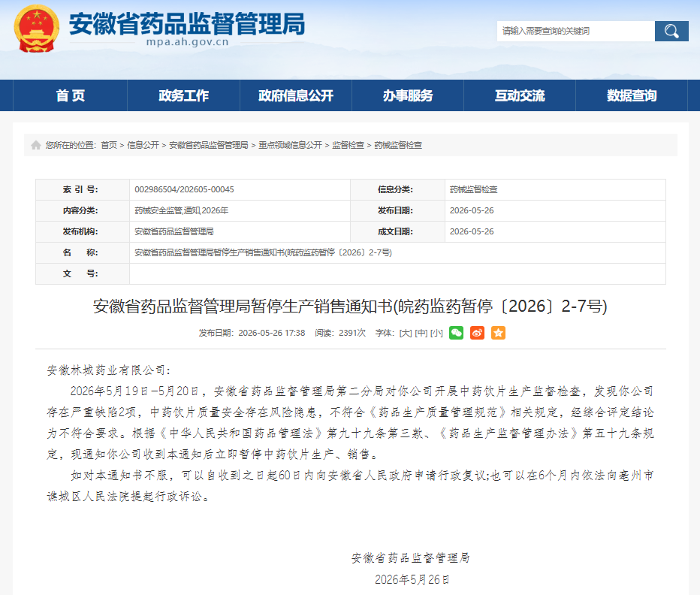
Task: Click the 首页 breadcrumb link
Action: click(109, 145)
